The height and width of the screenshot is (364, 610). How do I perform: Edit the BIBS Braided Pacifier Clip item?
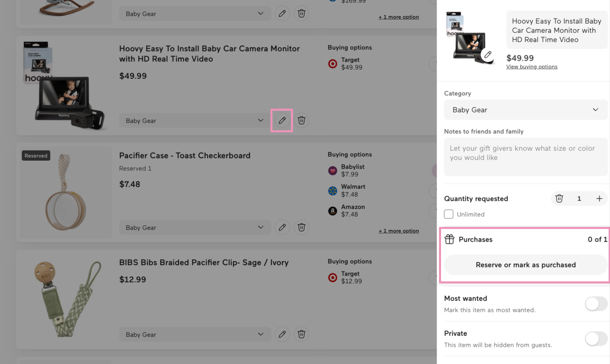(x=282, y=334)
